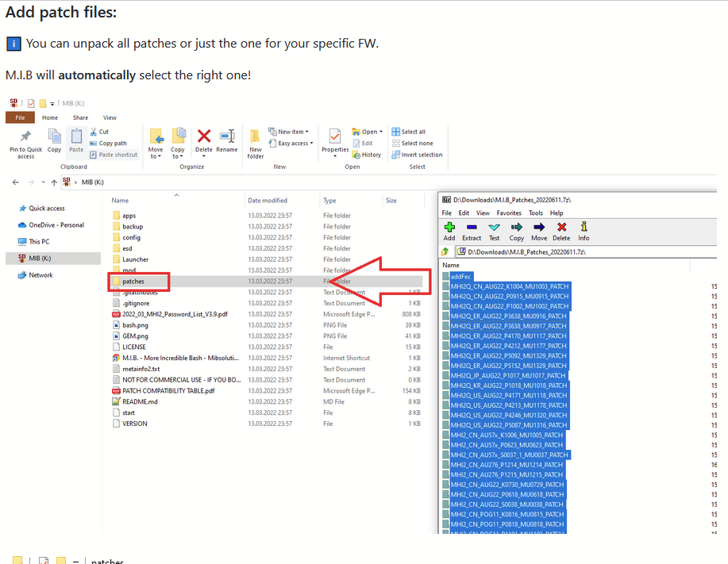The width and height of the screenshot is (728, 564).
Task: Open the patches folder in the file list
Action: 137,281
